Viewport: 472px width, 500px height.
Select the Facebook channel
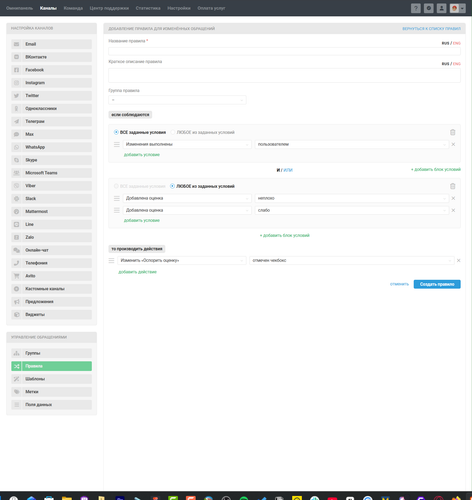click(51, 70)
